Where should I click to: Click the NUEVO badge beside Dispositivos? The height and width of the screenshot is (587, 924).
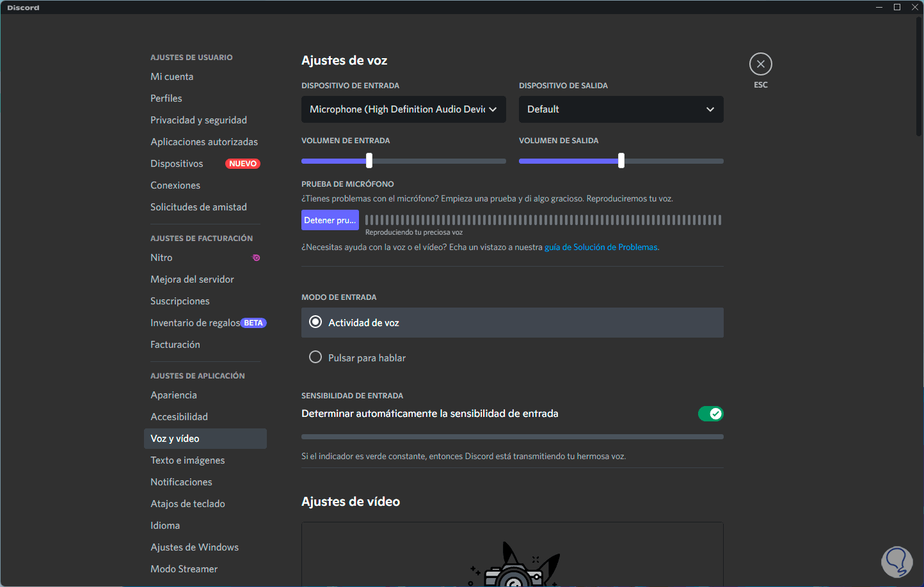pyautogui.click(x=243, y=164)
